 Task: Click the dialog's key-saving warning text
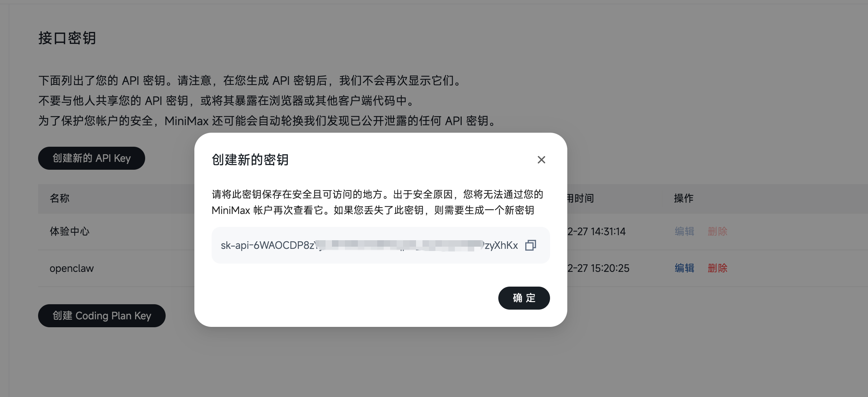tap(377, 202)
